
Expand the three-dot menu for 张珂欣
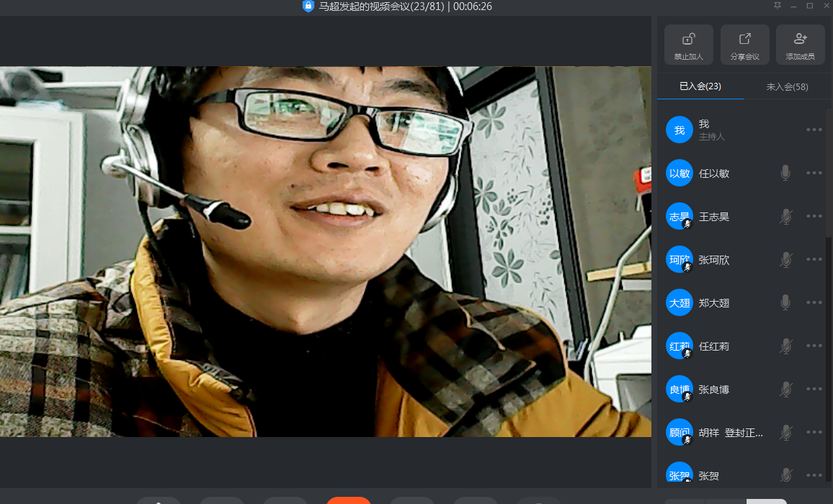(814, 259)
